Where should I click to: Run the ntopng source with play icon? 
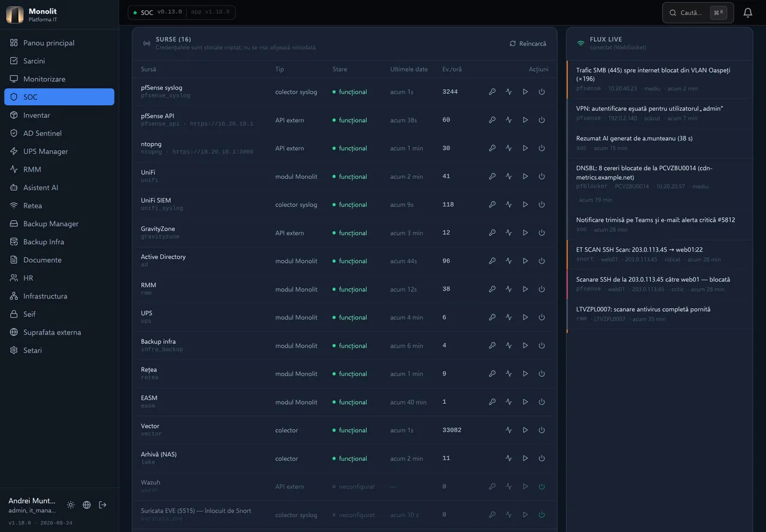click(525, 148)
